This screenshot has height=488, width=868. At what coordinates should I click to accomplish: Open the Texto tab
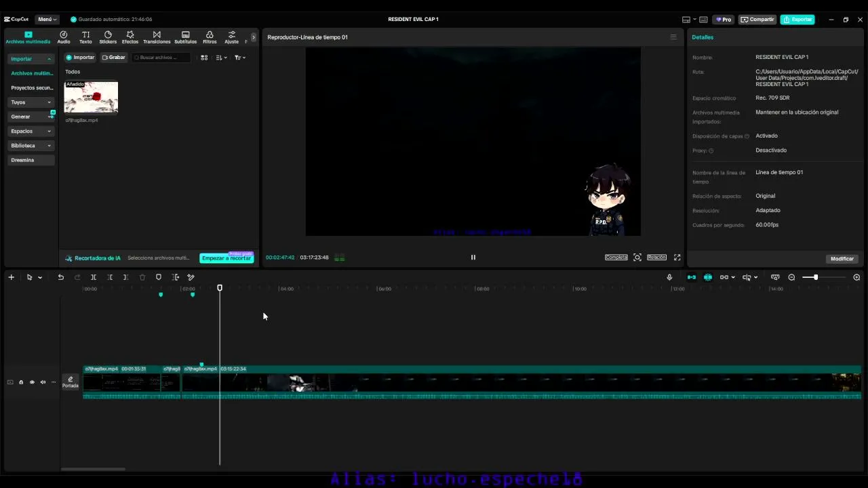(85, 37)
